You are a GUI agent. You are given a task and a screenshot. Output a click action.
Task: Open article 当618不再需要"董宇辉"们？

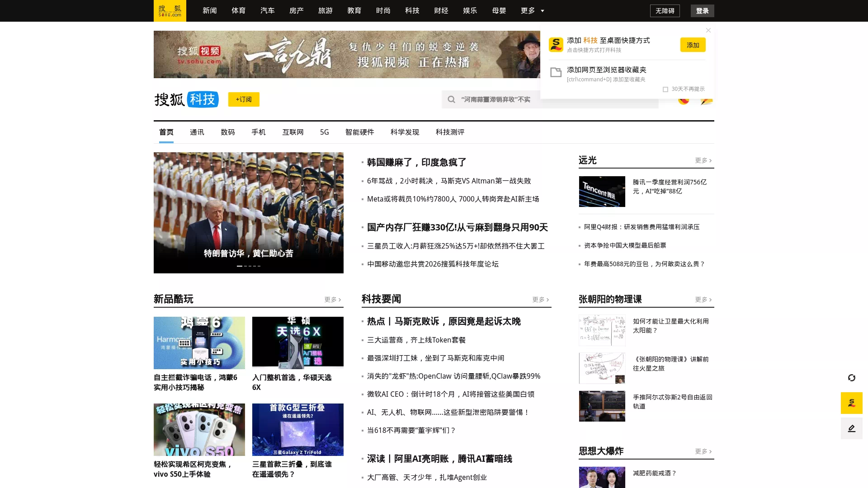(x=411, y=430)
